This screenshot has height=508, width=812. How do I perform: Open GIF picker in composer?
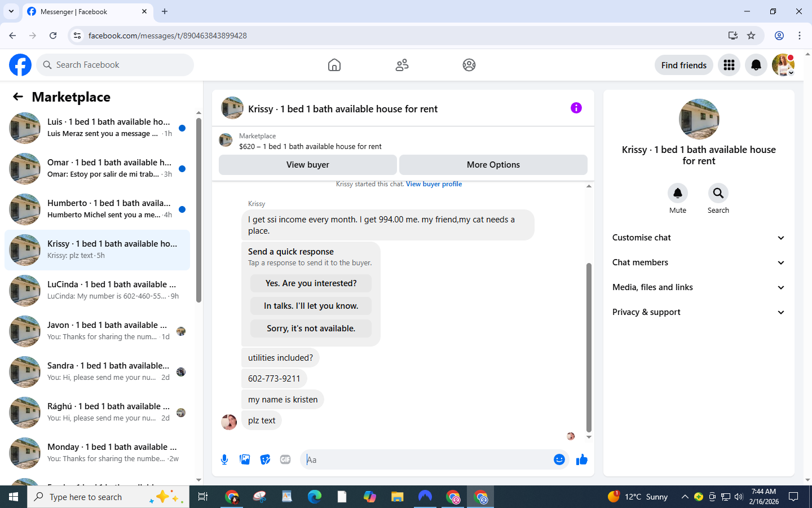[x=285, y=459]
